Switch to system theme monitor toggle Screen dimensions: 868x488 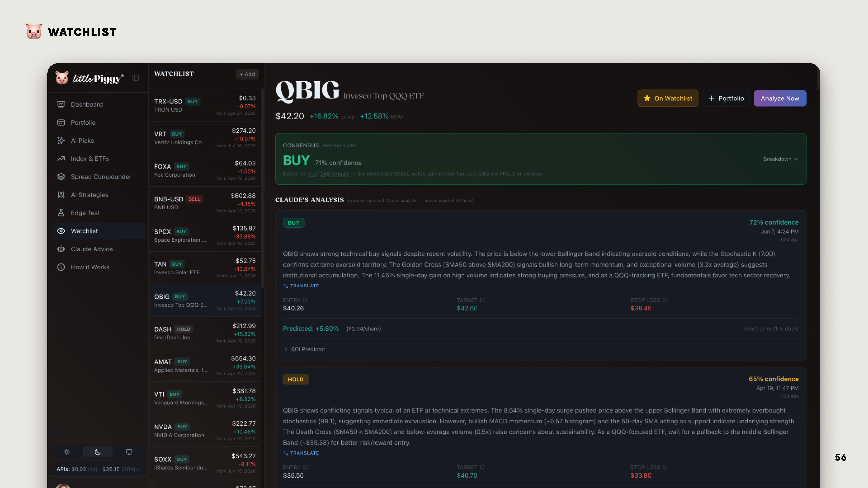(129, 452)
